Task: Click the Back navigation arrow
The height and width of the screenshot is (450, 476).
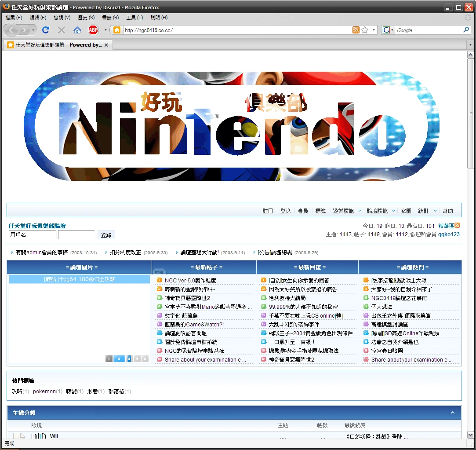Action: [11, 30]
